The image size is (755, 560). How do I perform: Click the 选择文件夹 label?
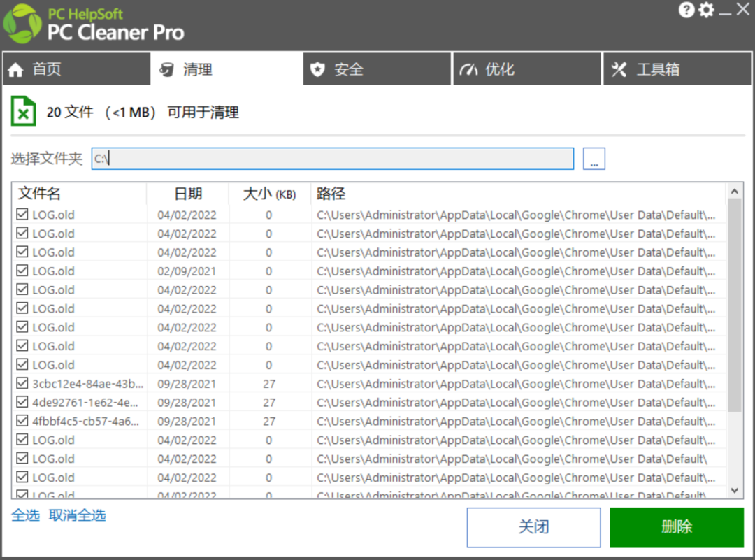[47, 159]
